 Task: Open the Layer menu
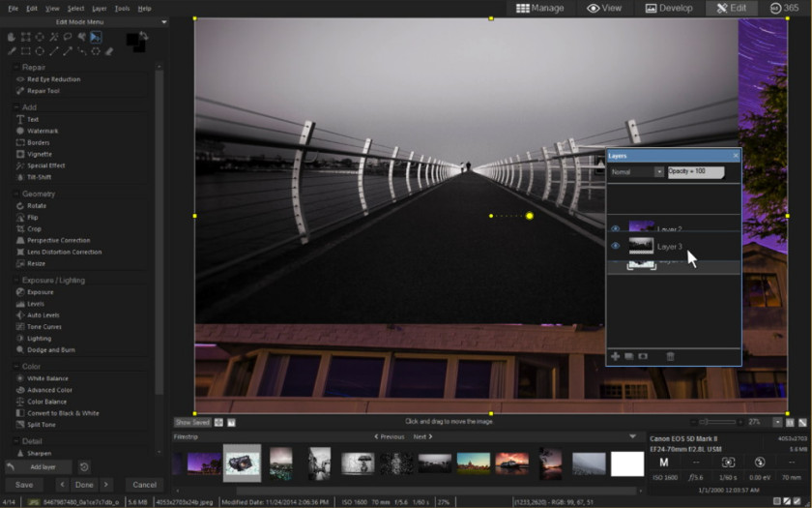99,9
